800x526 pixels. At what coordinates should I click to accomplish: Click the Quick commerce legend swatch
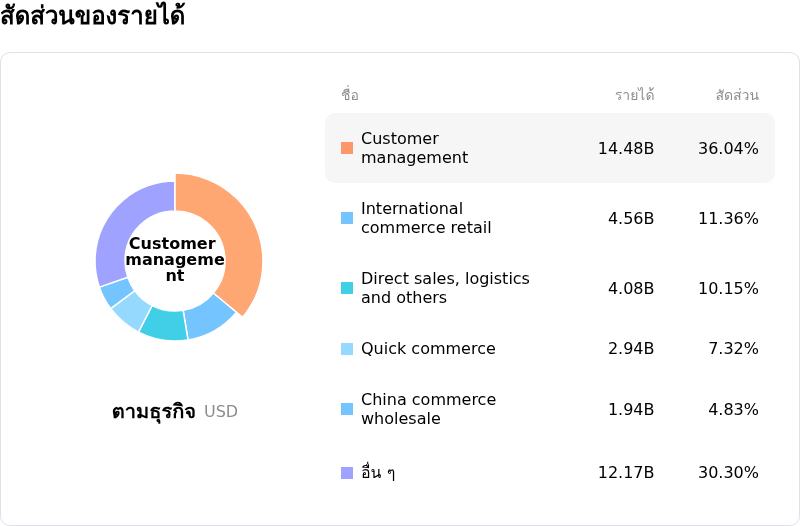point(347,349)
